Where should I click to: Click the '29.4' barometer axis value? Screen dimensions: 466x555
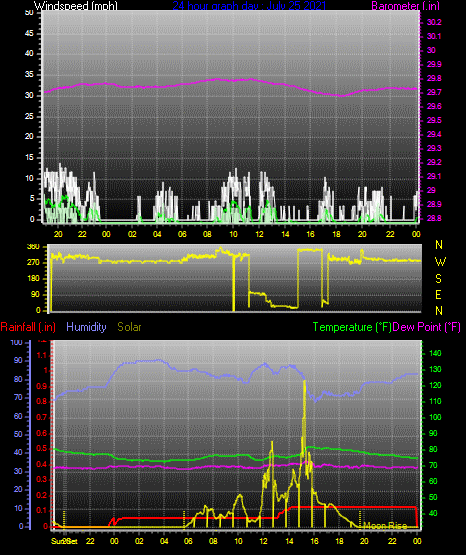[x=434, y=134]
